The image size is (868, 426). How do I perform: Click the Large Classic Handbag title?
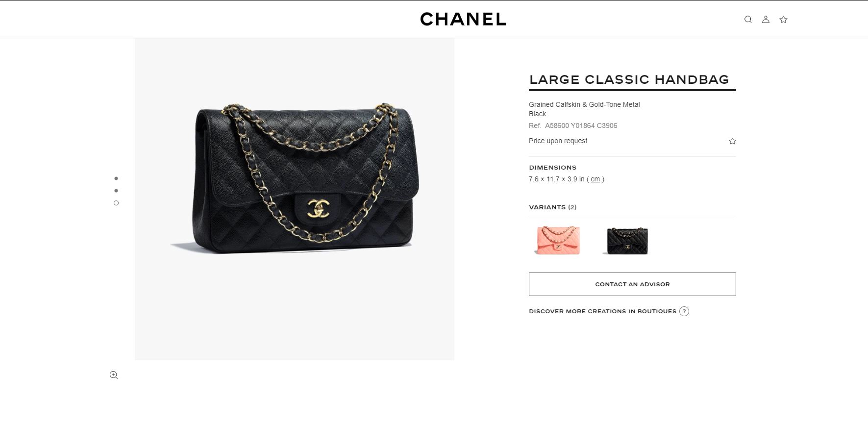tap(629, 79)
